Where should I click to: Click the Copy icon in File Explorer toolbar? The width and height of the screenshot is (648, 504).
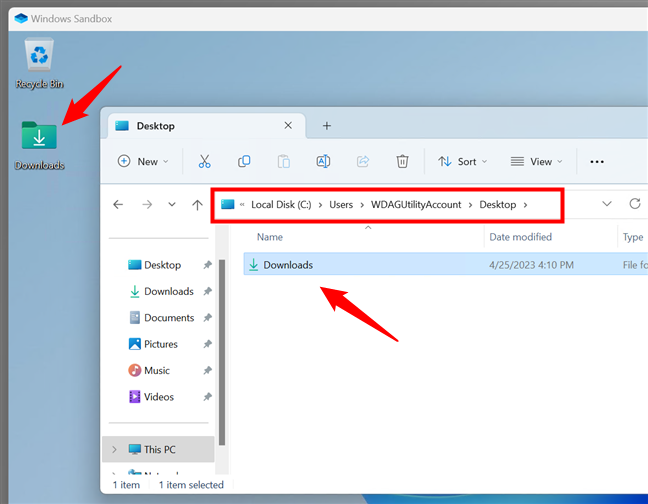pos(244,162)
